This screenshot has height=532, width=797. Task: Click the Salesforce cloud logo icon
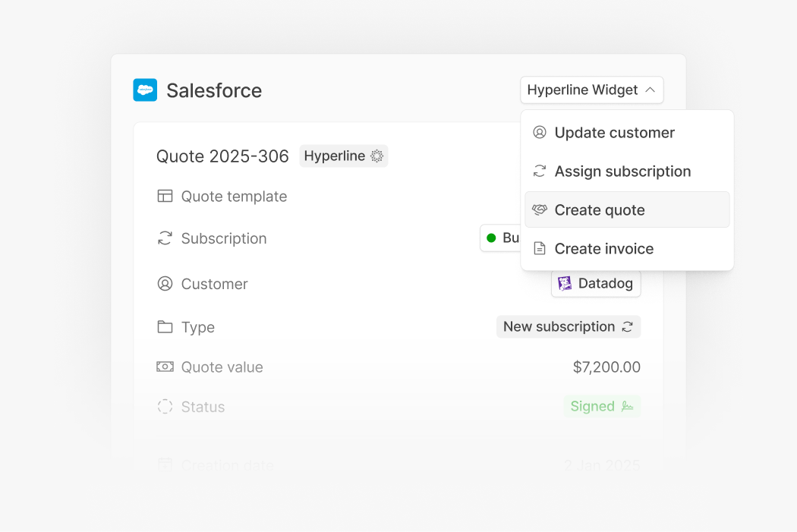click(145, 90)
